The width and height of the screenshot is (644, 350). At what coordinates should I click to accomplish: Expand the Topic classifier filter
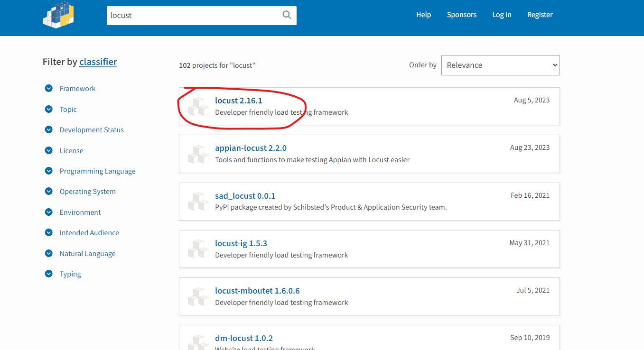[x=68, y=110]
